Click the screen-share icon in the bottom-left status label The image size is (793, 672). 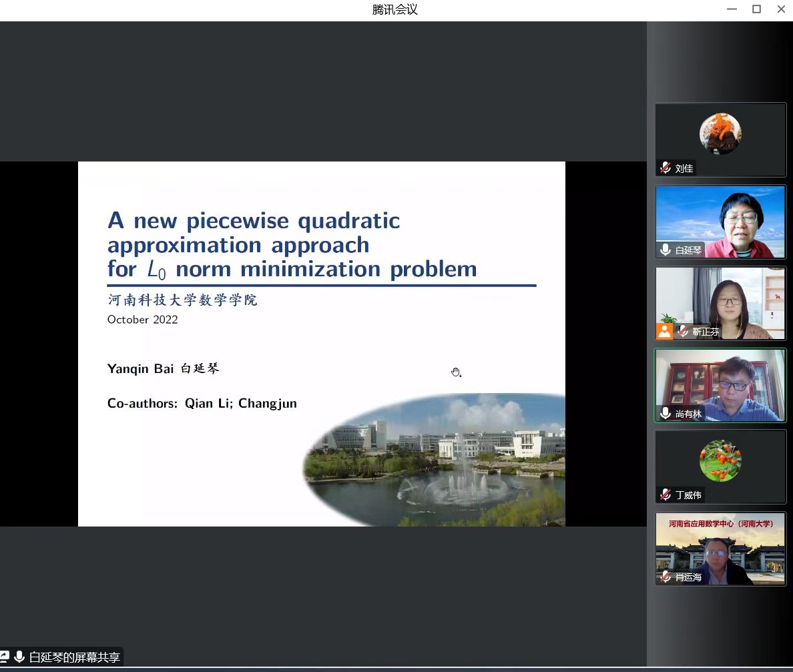click(5, 657)
